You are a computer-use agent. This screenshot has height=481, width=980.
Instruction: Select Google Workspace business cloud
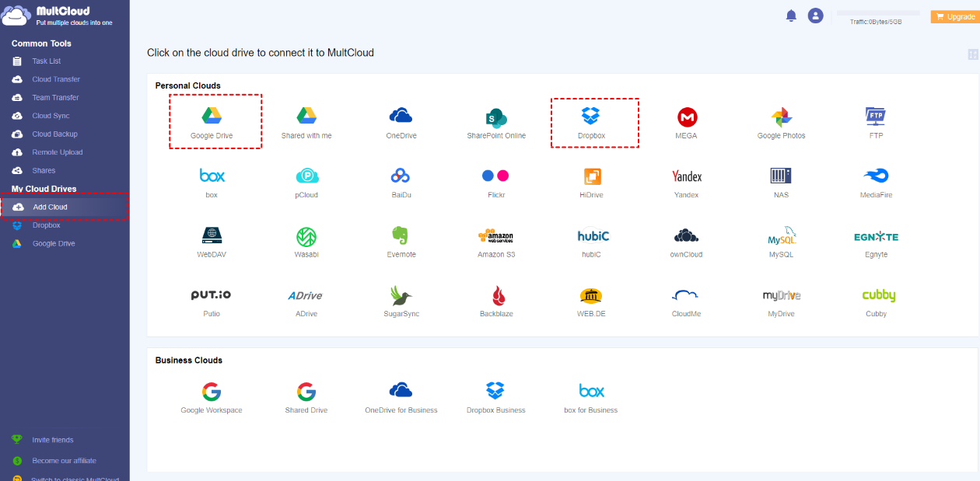click(212, 398)
